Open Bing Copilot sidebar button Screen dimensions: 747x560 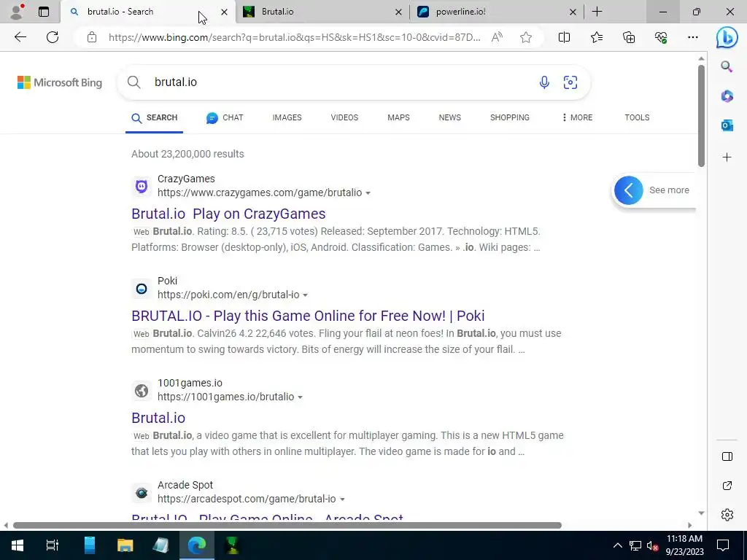(727, 37)
